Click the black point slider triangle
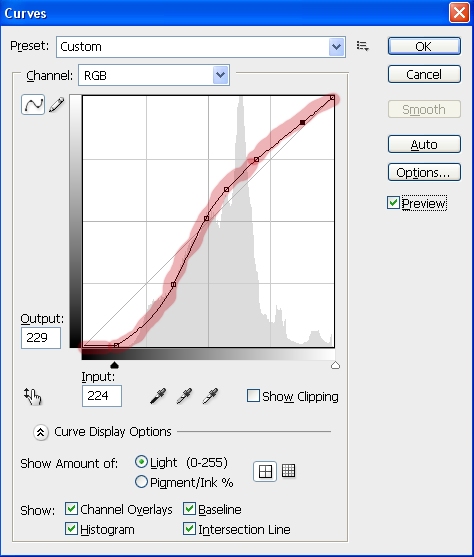 coord(114,365)
